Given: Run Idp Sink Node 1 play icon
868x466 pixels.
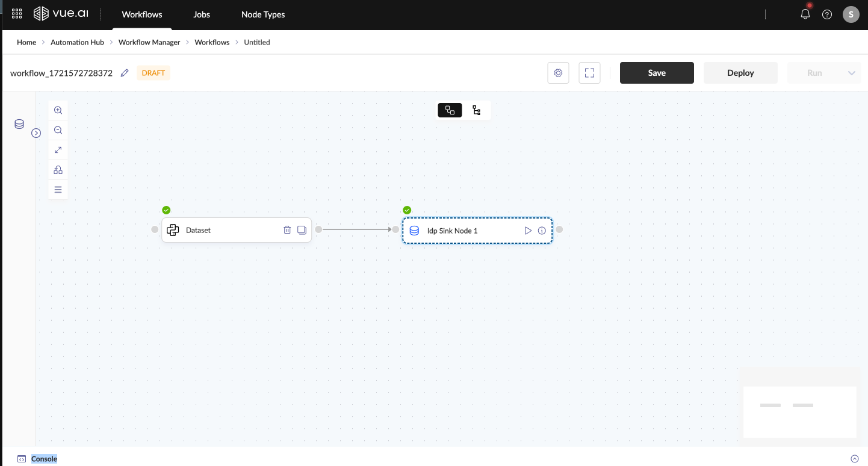Looking at the screenshot, I should (x=528, y=231).
